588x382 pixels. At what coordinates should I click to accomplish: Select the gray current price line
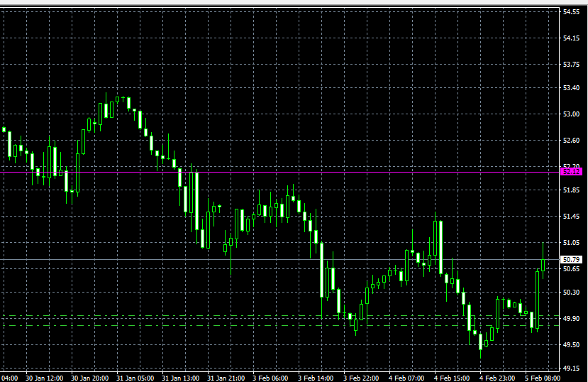click(279, 259)
